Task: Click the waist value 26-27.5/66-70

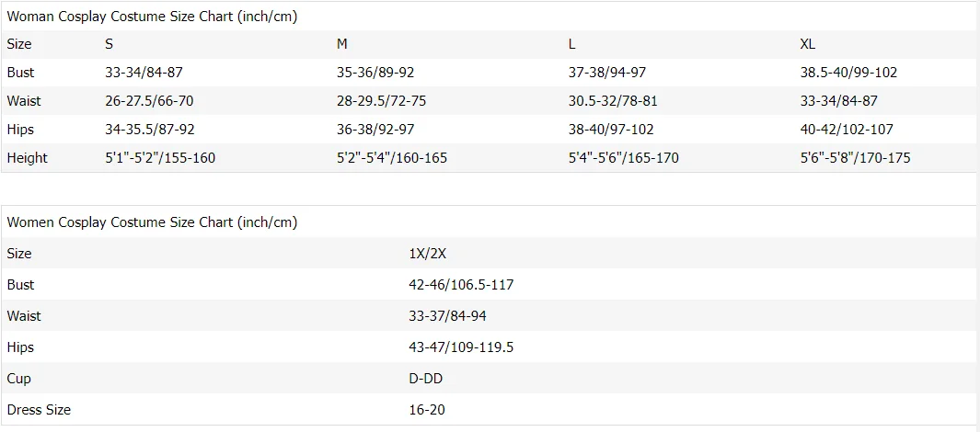Action: (x=149, y=101)
